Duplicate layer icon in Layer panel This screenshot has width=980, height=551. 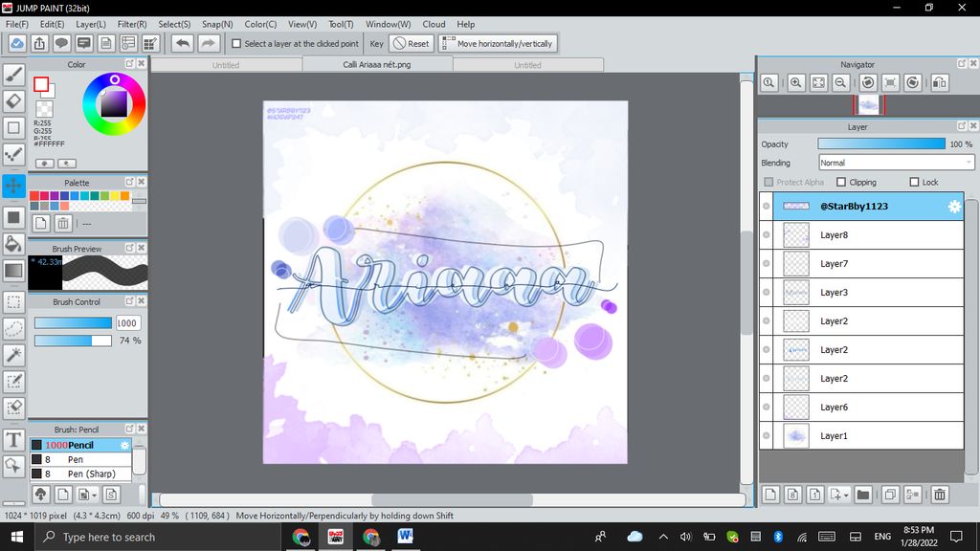[890, 495]
